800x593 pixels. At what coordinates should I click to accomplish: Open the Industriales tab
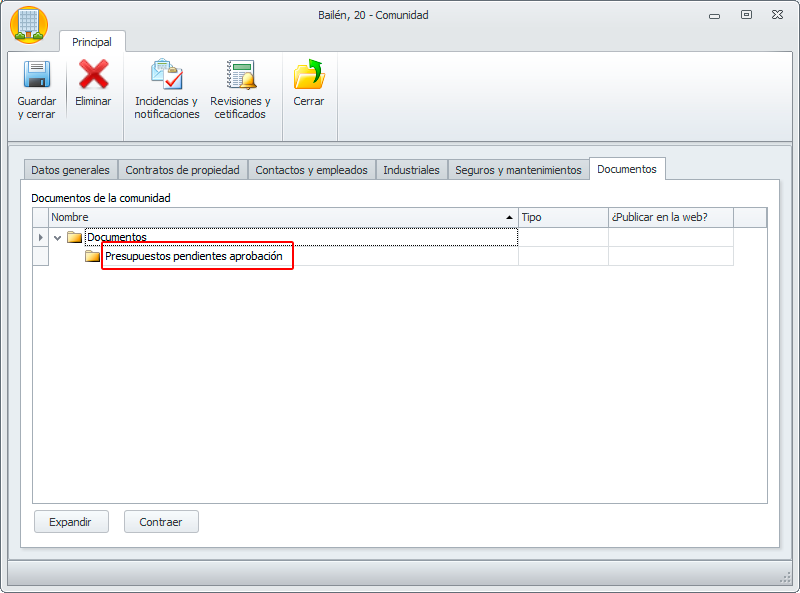(x=411, y=170)
